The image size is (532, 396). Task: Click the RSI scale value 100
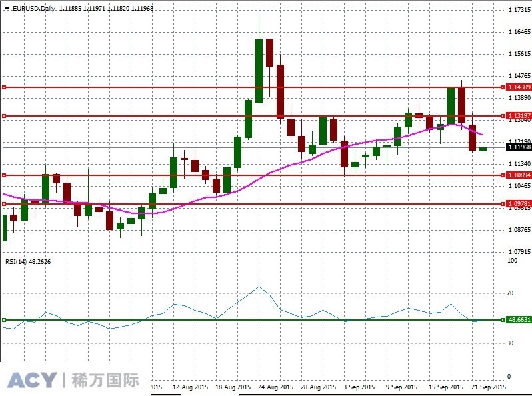tap(512, 261)
